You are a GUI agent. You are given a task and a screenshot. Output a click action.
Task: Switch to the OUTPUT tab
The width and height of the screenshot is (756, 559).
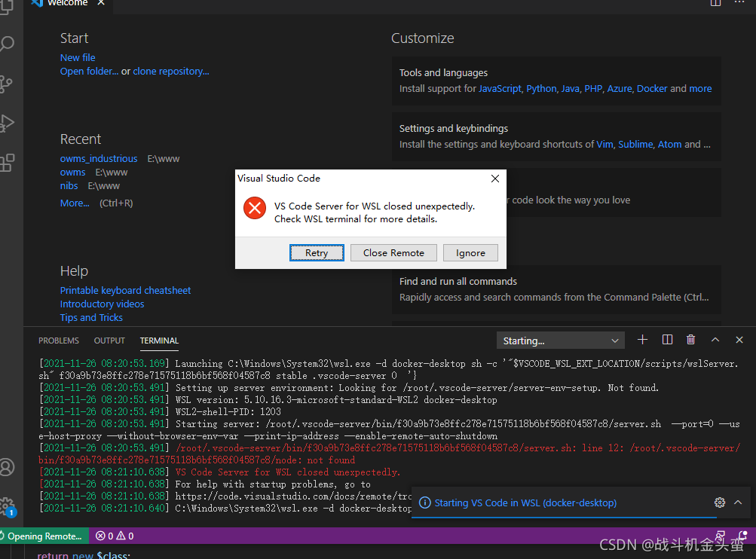click(109, 340)
